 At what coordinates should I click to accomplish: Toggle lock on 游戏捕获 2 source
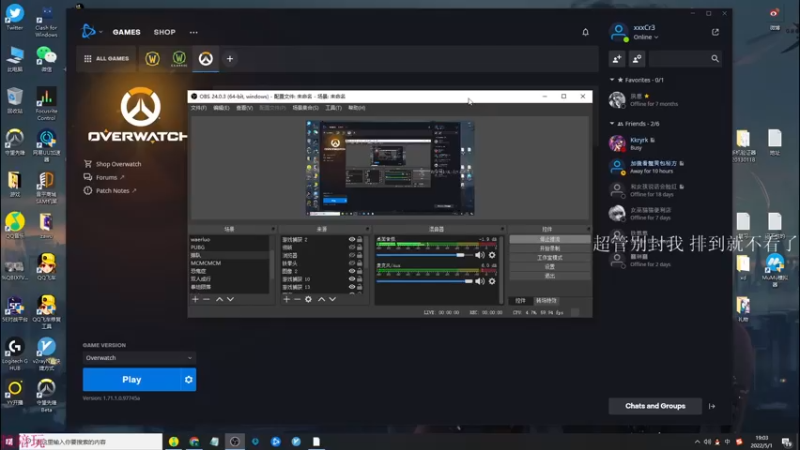tap(360, 239)
